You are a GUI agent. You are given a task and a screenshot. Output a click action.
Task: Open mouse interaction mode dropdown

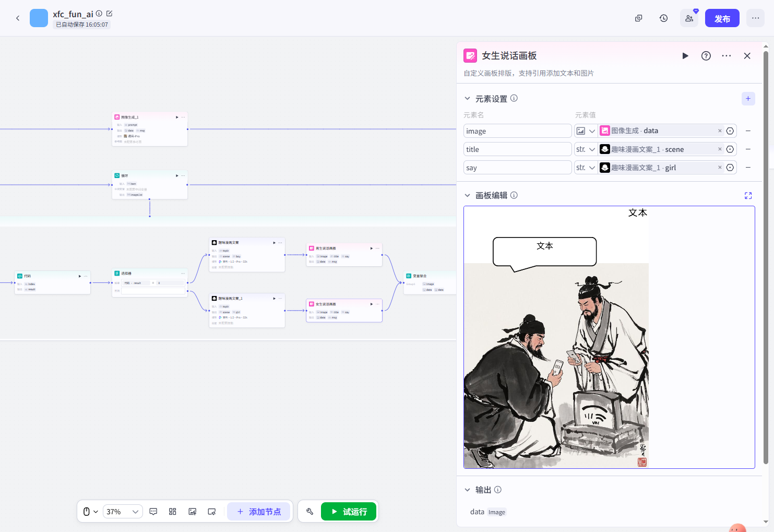click(x=91, y=512)
